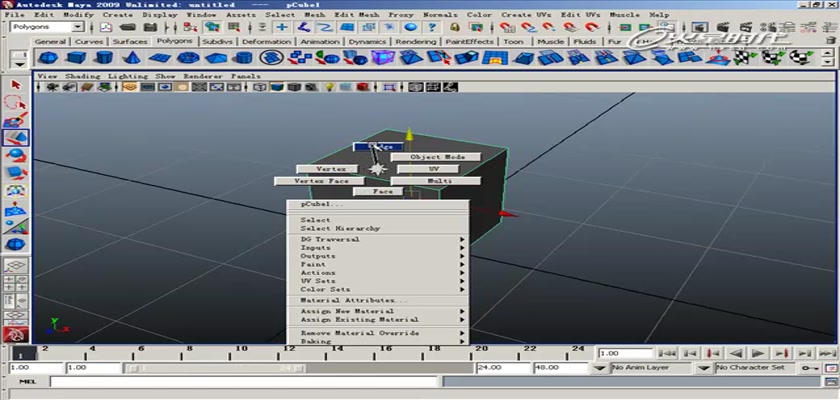Choose Face in marking menu
840x400 pixels.
pos(380,191)
